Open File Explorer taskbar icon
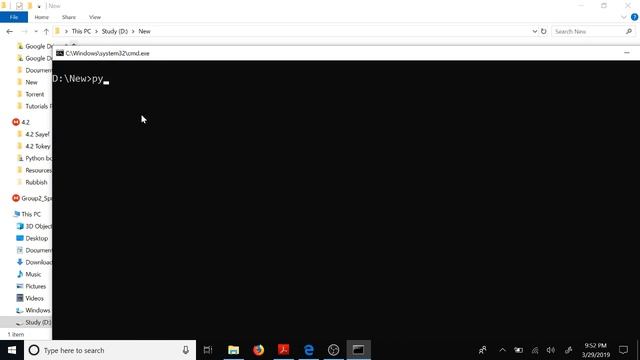Viewport: 640px width, 360px height. 233,350
